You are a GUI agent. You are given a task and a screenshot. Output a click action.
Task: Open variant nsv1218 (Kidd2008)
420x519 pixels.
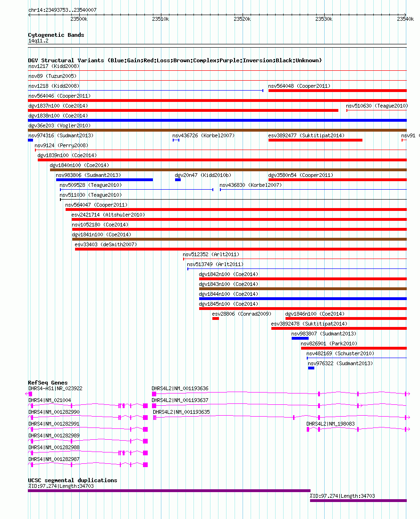[x=54, y=86]
